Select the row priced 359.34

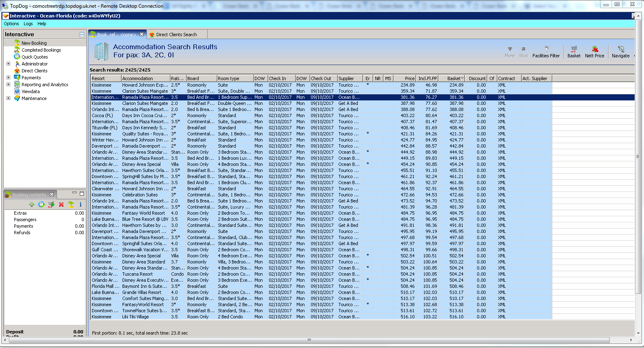click(x=322, y=91)
